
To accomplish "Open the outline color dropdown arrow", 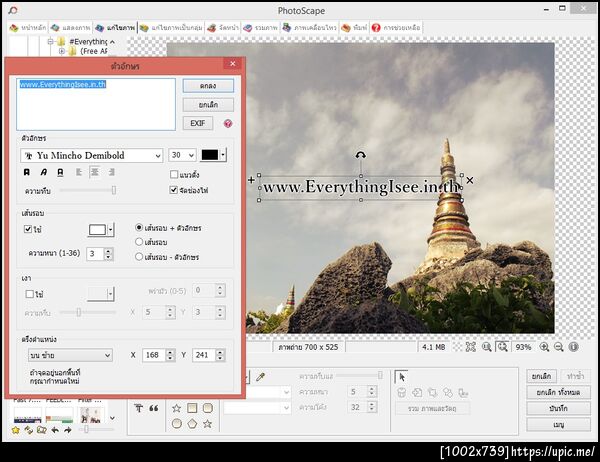I will (111, 230).
